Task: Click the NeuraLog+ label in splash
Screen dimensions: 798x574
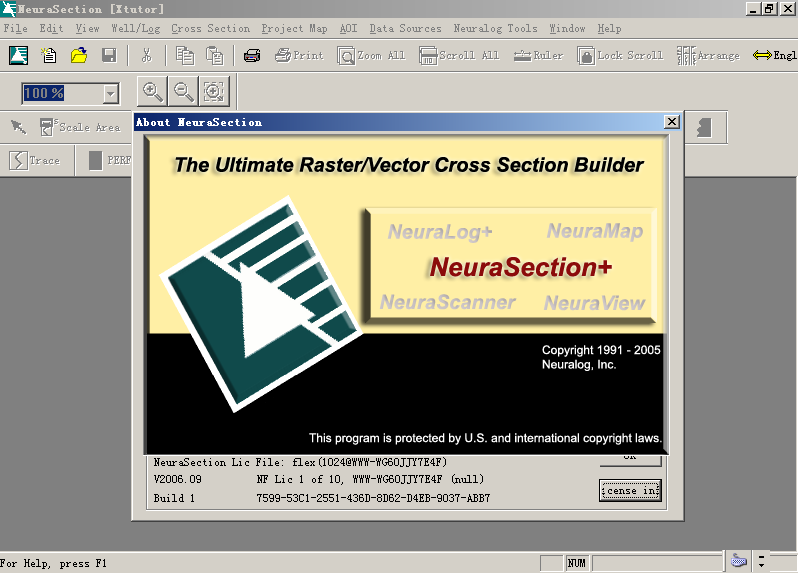Action: 440,232
